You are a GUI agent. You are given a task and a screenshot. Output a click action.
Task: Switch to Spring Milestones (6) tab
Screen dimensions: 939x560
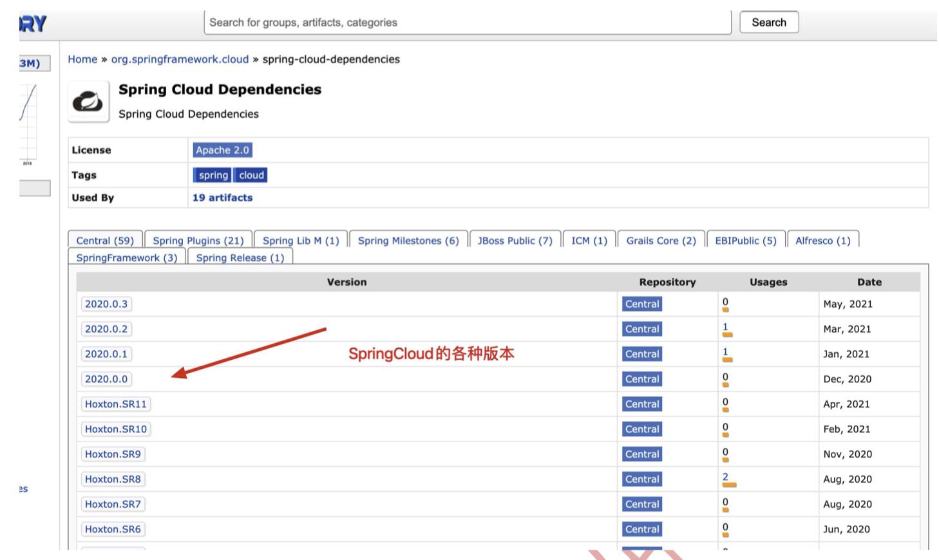(408, 240)
